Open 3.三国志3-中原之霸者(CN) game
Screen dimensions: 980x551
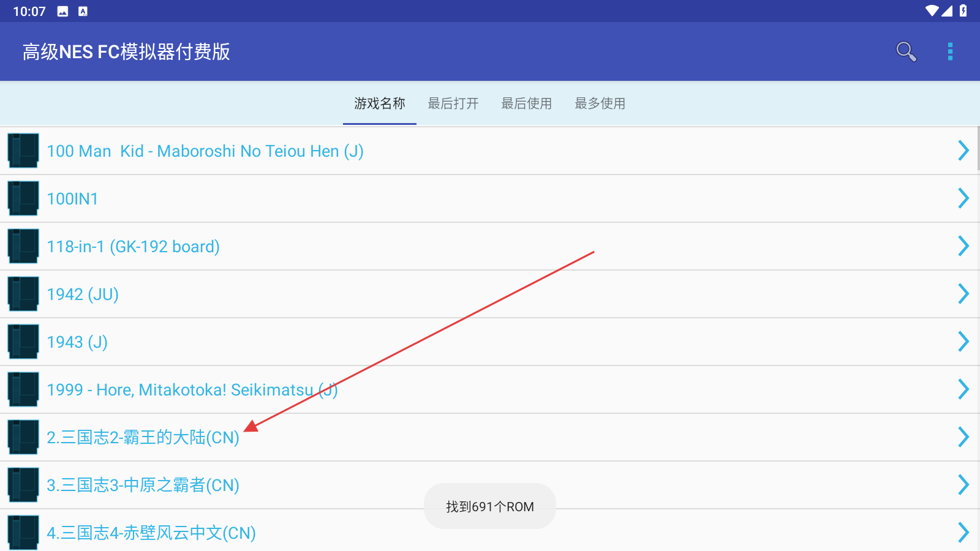[490, 485]
